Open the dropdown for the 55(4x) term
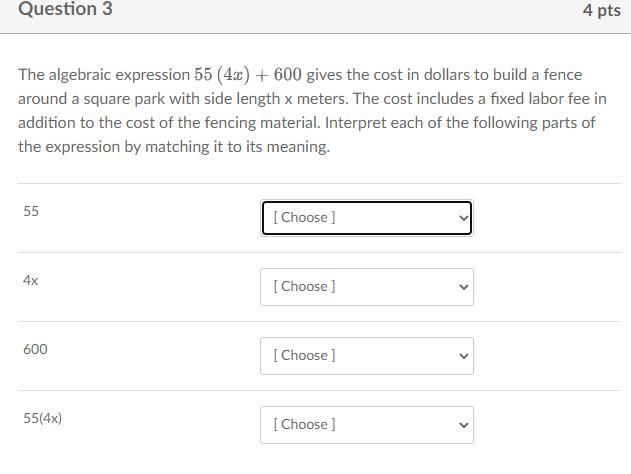The image size is (631, 474). click(x=366, y=424)
